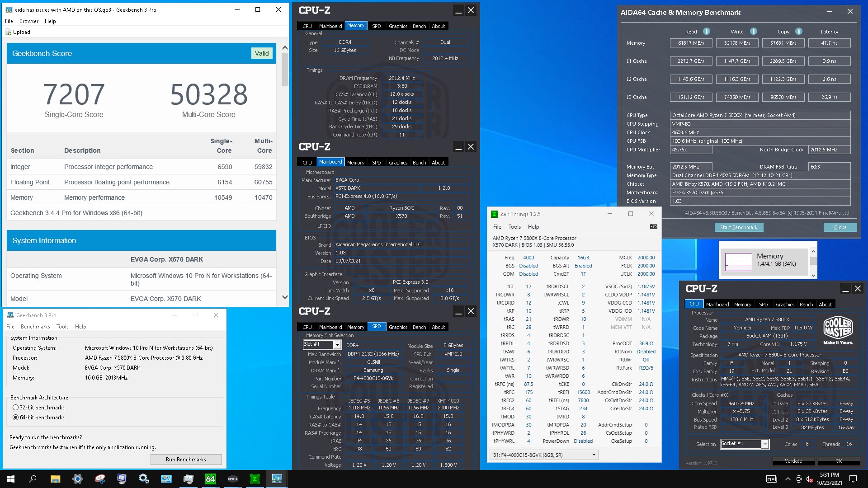Open Browser menu in Geekbench results window

coord(29,21)
